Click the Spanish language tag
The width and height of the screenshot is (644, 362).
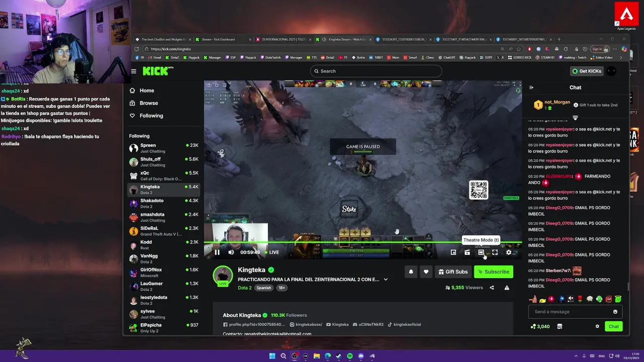[x=264, y=288]
